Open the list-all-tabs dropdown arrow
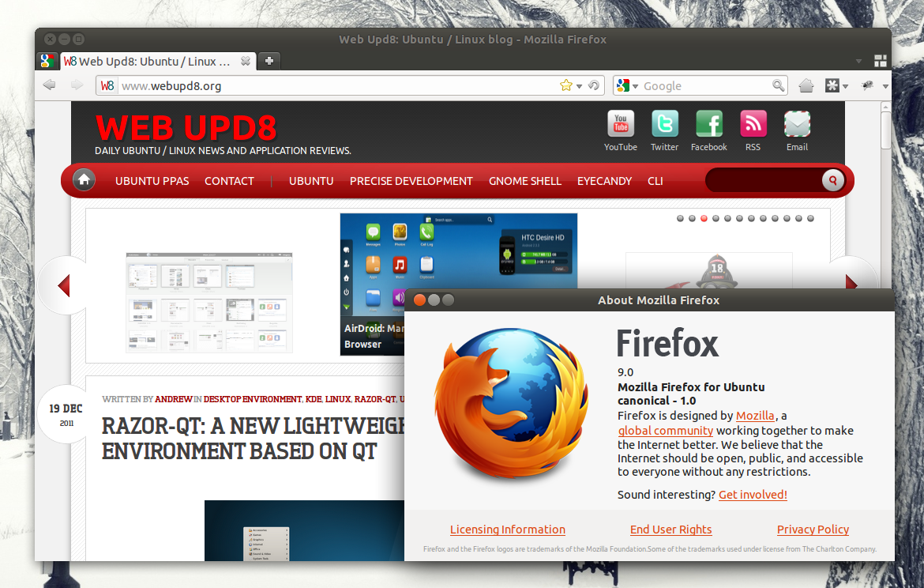Viewport: 924px width, 588px height. point(858,60)
